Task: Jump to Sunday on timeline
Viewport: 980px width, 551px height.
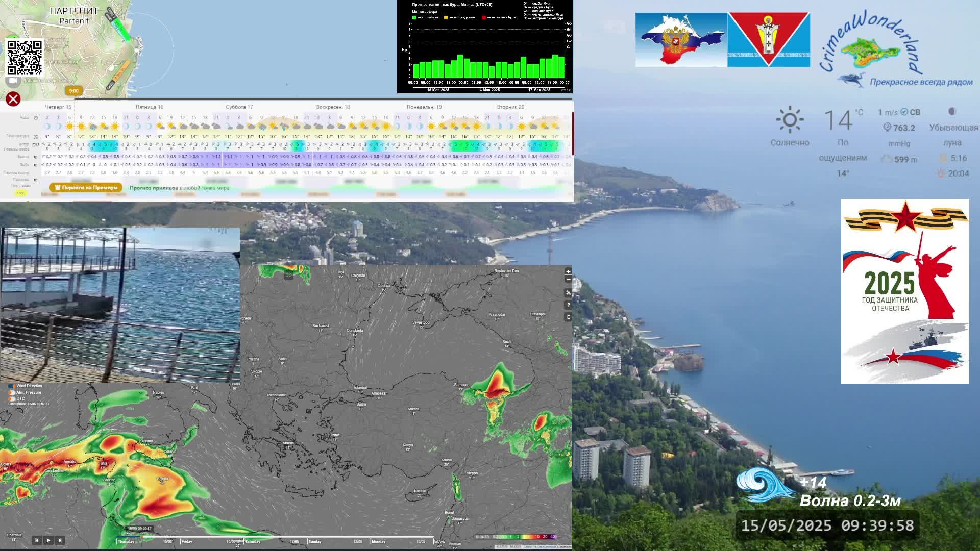Action: click(x=315, y=541)
